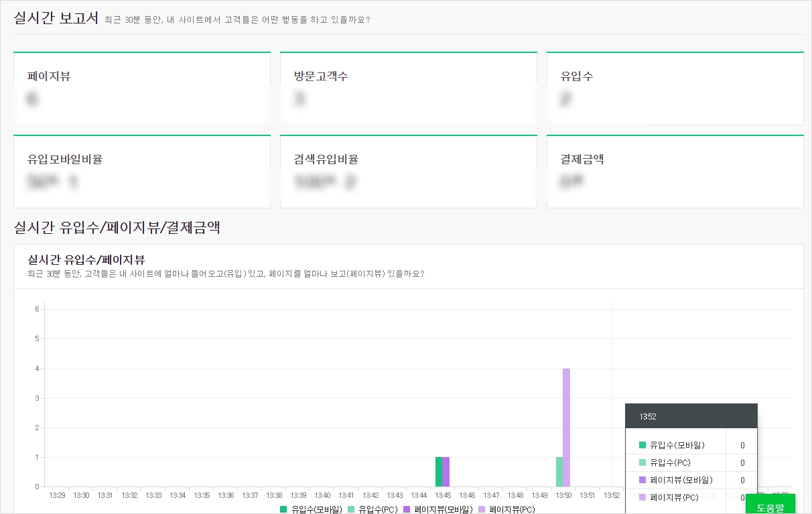
Task: Click the 실시간 유입수/페이지뷰/결제금액 section heading
Action: (x=117, y=228)
